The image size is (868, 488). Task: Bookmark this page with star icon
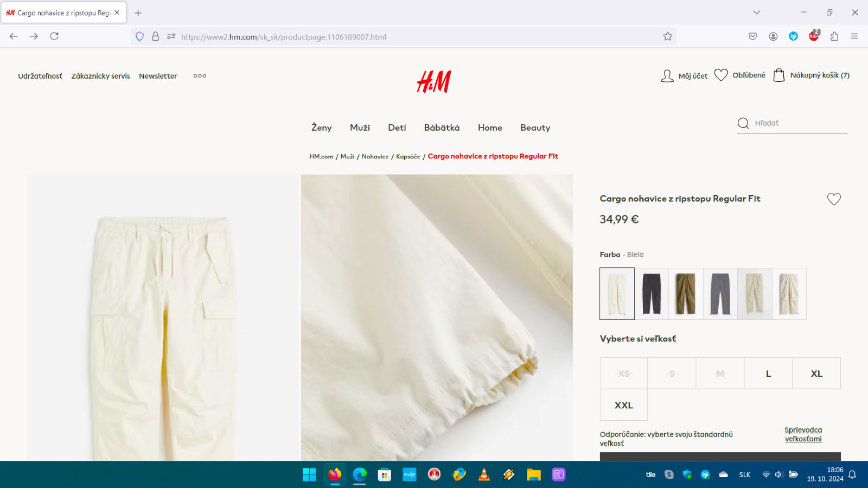click(x=667, y=36)
